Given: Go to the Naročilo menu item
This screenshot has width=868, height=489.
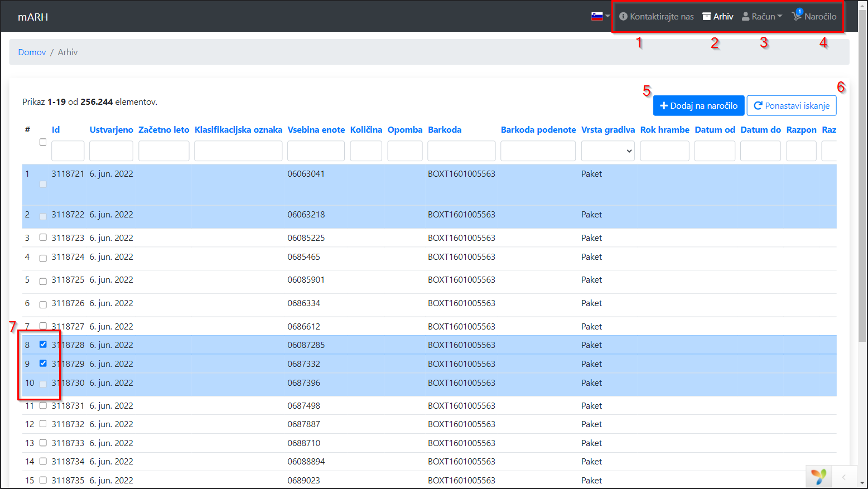Looking at the screenshot, I should [x=820, y=17].
